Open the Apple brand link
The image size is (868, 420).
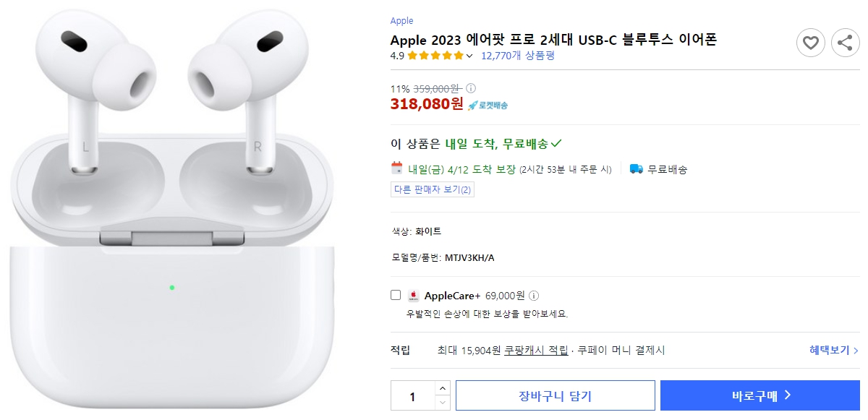pos(401,20)
